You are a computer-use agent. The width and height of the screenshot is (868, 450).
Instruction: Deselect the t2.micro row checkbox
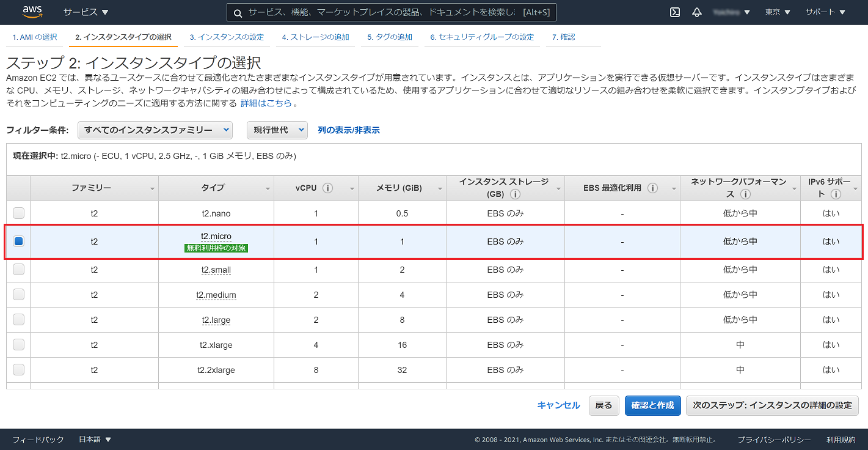[18, 241]
